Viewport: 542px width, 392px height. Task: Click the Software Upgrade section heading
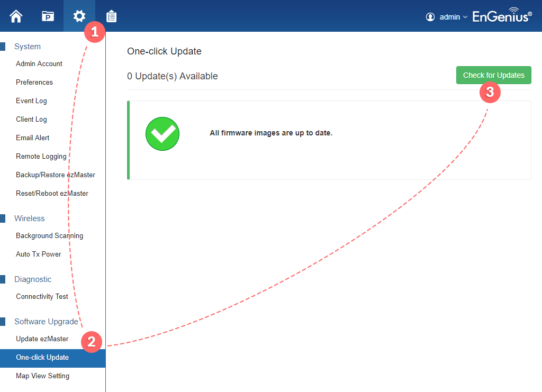pyautogui.click(x=47, y=322)
